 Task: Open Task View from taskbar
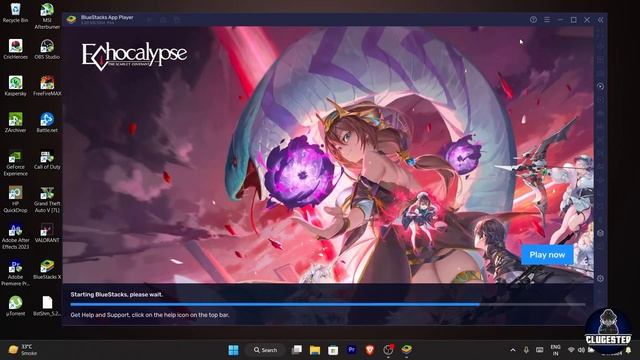[297, 350]
